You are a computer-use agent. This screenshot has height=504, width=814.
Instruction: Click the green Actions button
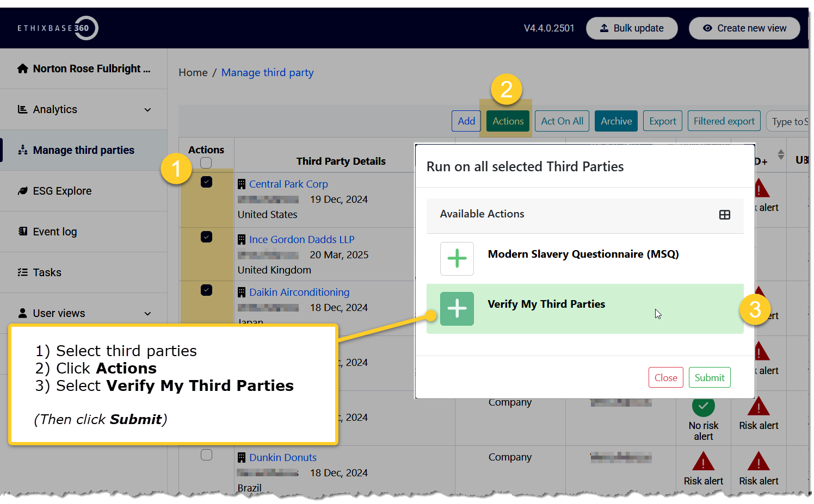point(508,121)
